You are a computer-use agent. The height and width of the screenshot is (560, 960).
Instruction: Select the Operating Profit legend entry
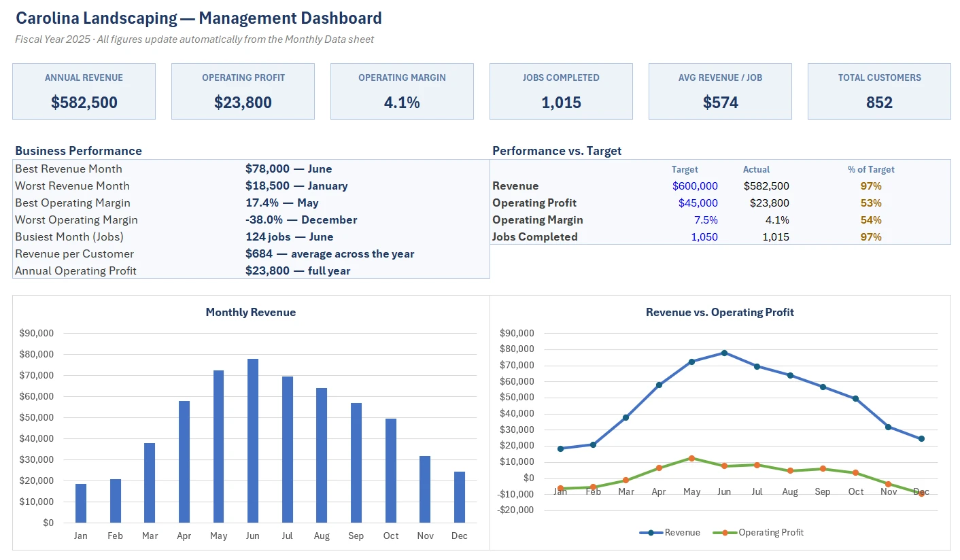[x=758, y=533]
